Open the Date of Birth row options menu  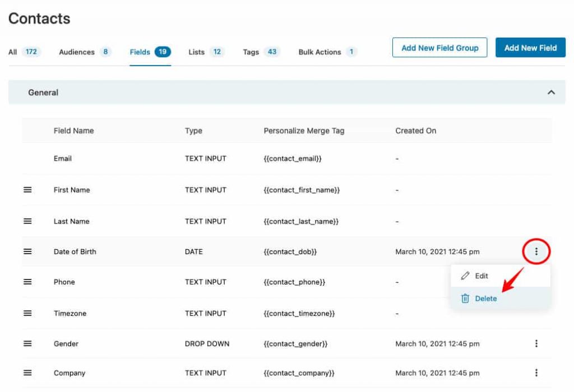click(x=536, y=251)
